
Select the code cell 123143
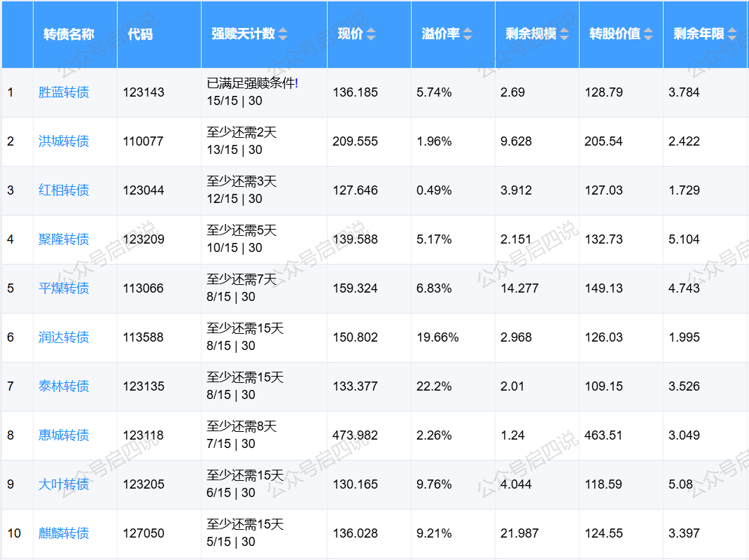point(143,92)
